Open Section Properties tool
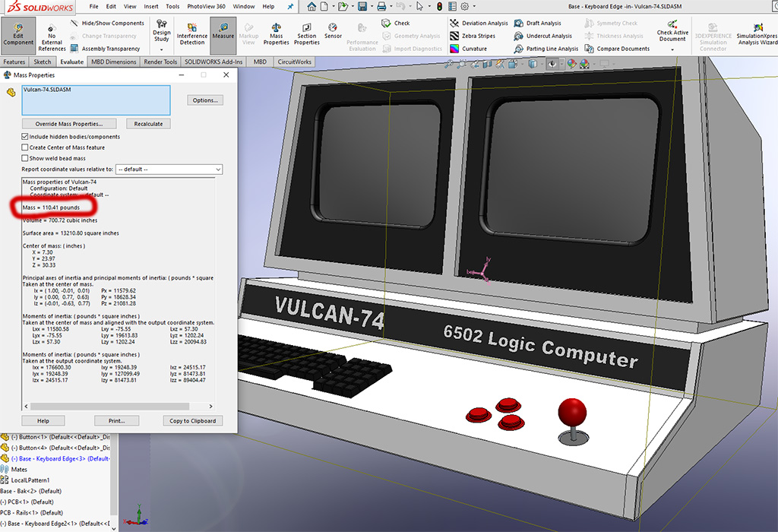This screenshot has height=532, width=778. point(307,34)
